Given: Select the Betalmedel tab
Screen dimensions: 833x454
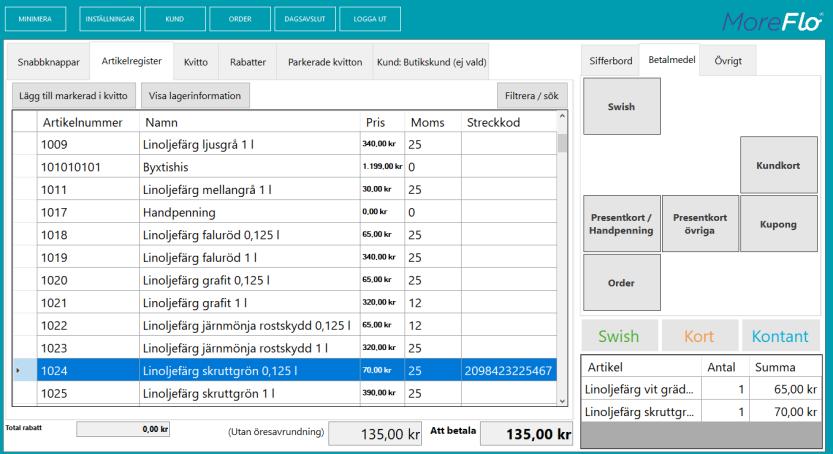Looking at the screenshot, I should coord(672,60).
